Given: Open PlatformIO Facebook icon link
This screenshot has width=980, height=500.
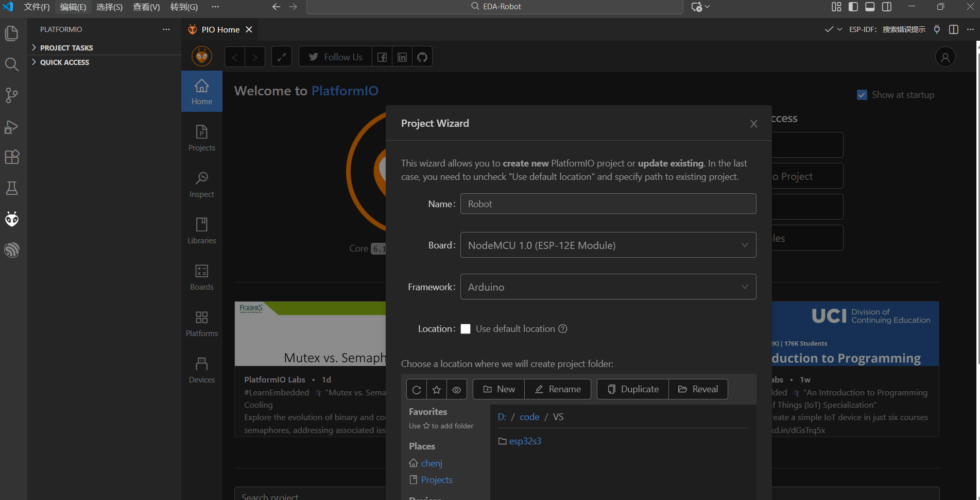Looking at the screenshot, I should tap(382, 57).
